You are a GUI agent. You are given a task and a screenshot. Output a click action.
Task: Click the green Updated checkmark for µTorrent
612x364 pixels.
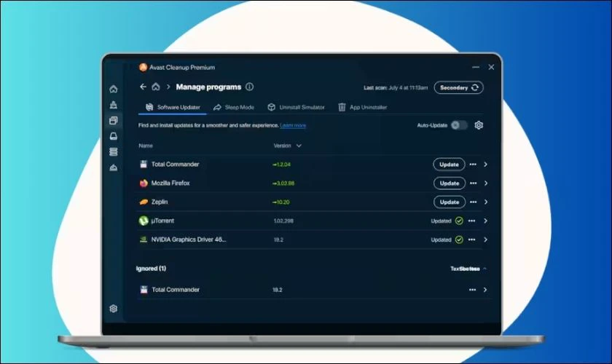pos(459,221)
